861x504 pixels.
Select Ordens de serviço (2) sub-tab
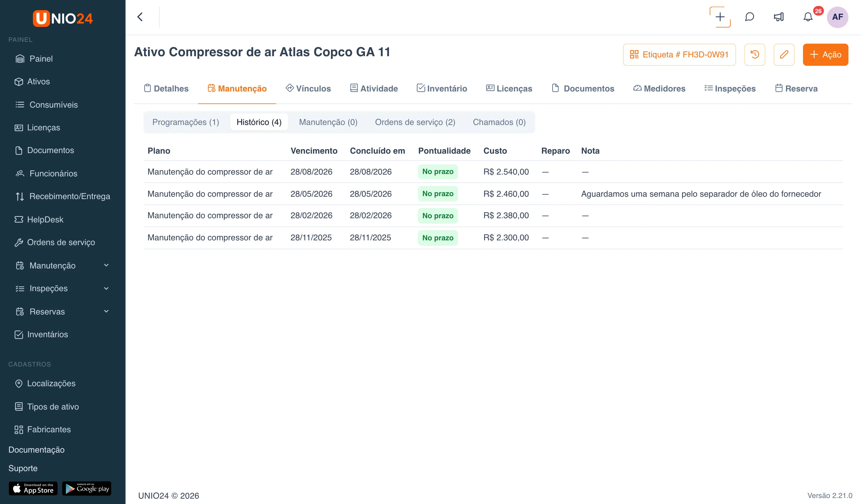click(x=415, y=122)
